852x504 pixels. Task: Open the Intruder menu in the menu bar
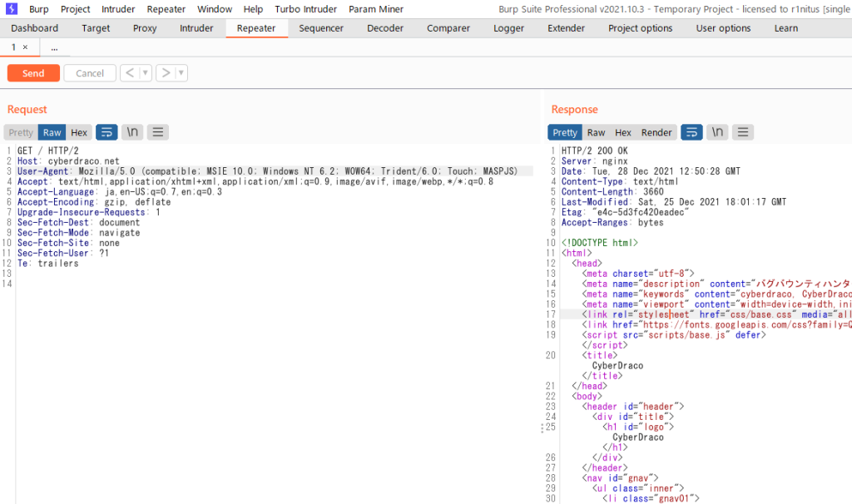[118, 9]
